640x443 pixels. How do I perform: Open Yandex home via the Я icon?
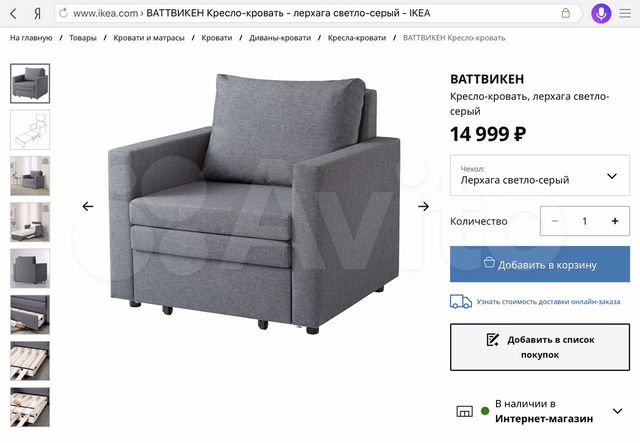37,13
